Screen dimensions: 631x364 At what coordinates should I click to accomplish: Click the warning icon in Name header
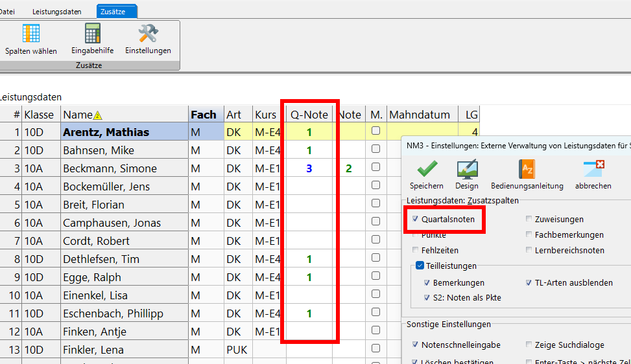coord(98,115)
